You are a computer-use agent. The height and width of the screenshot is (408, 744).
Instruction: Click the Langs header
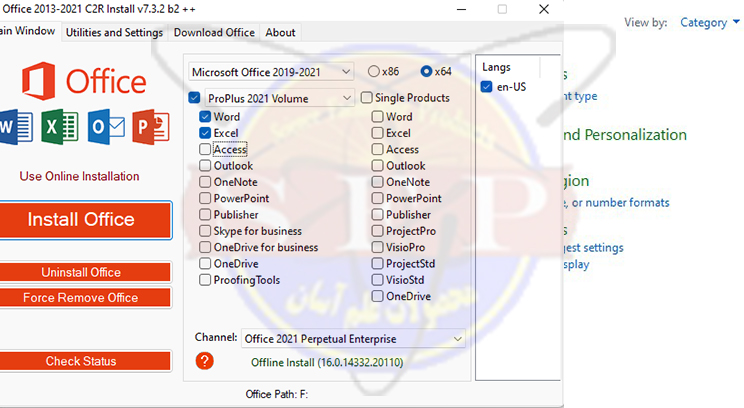[x=496, y=67]
